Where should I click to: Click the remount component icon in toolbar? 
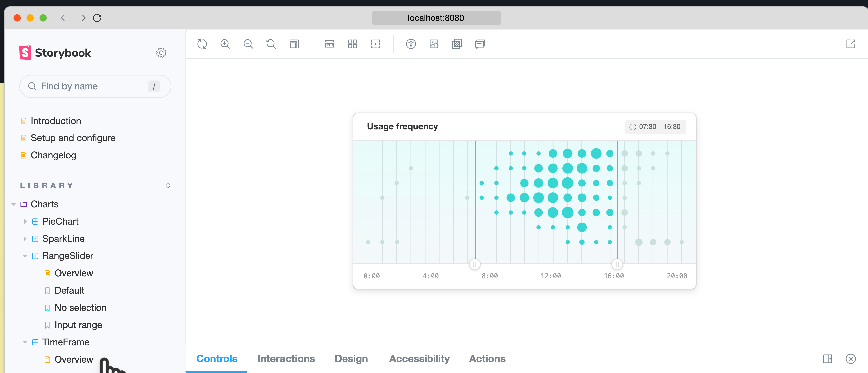pyautogui.click(x=202, y=44)
